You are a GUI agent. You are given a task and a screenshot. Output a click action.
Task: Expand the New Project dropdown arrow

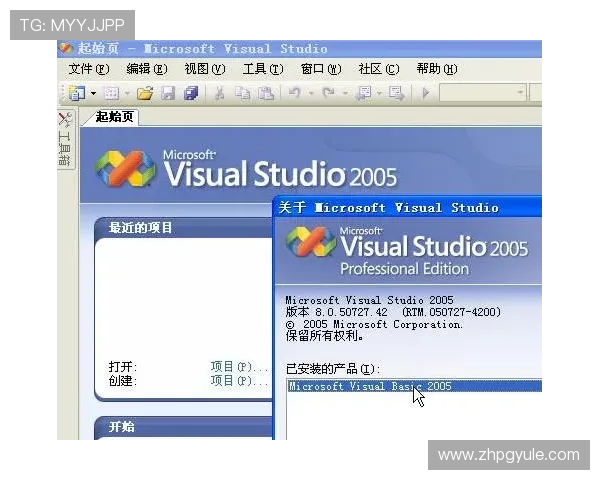[93, 93]
